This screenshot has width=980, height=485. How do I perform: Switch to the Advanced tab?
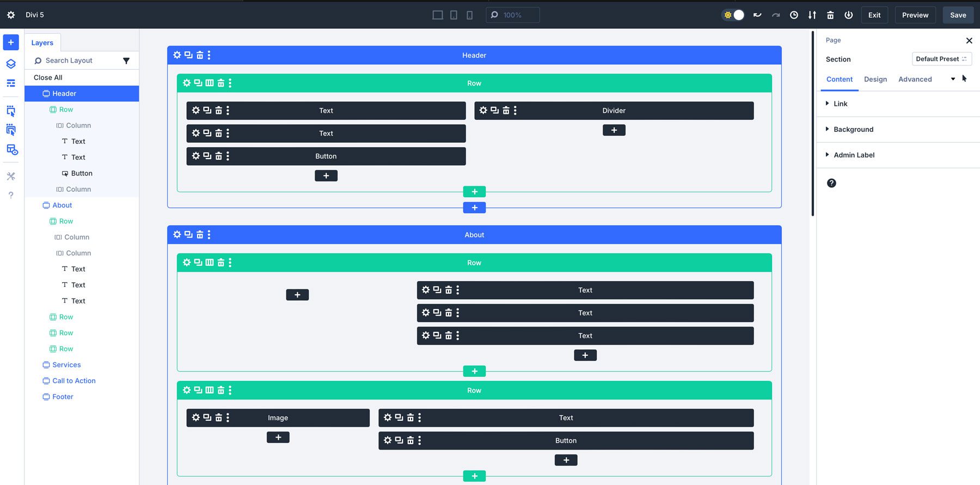tap(915, 80)
